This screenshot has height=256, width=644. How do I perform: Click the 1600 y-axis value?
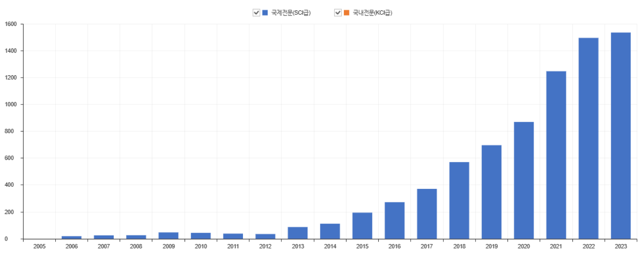point(11,24)
